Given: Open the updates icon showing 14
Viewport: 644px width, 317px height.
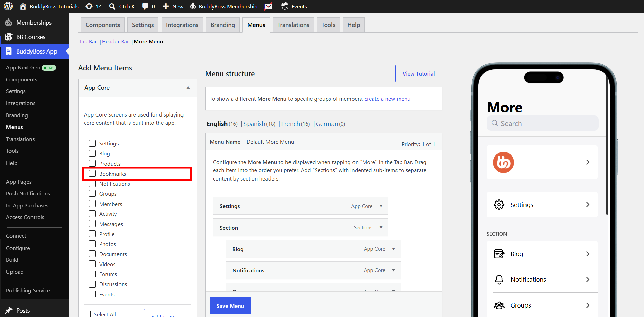Looking at the screenshot, I should pyautogui.click(x=89, y=6).
